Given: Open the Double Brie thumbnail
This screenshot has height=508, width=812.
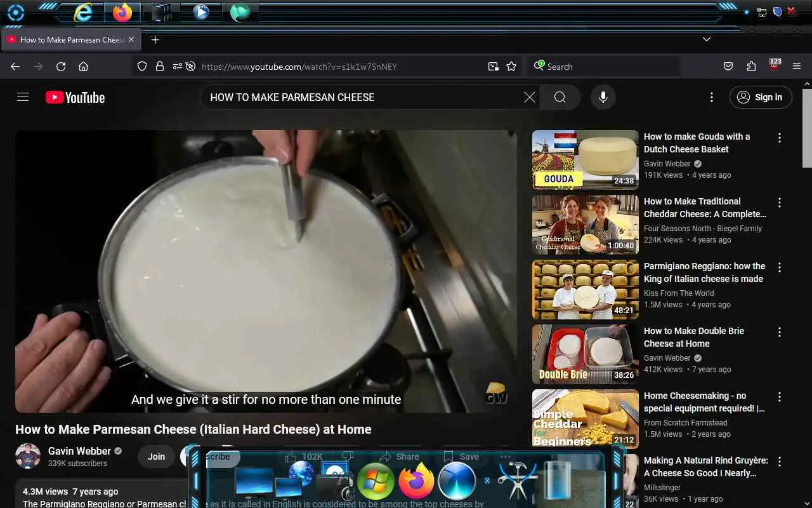Looking at the screenshot, I should [585, 354].
